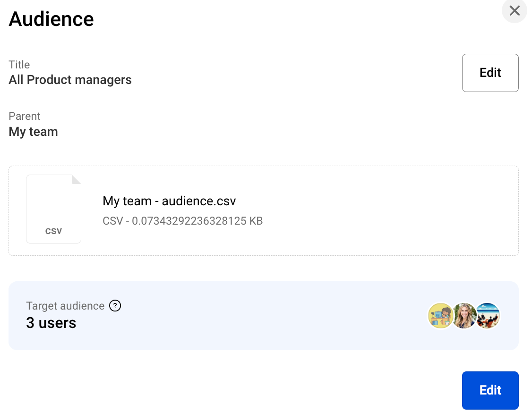Click the Edit button beside the title
Screen dimensions: 532x420
tap(490, 73)
